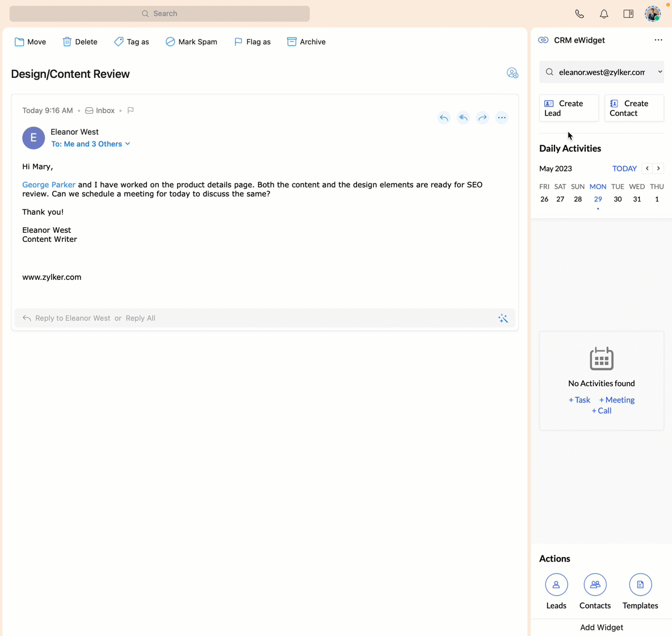
Task: Add a new Call activity
Action: point(601,411)
